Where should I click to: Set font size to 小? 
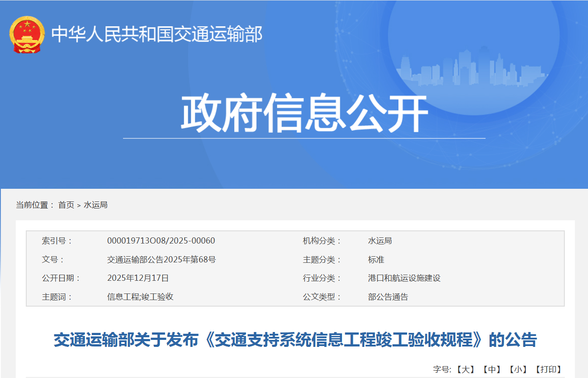518,370
